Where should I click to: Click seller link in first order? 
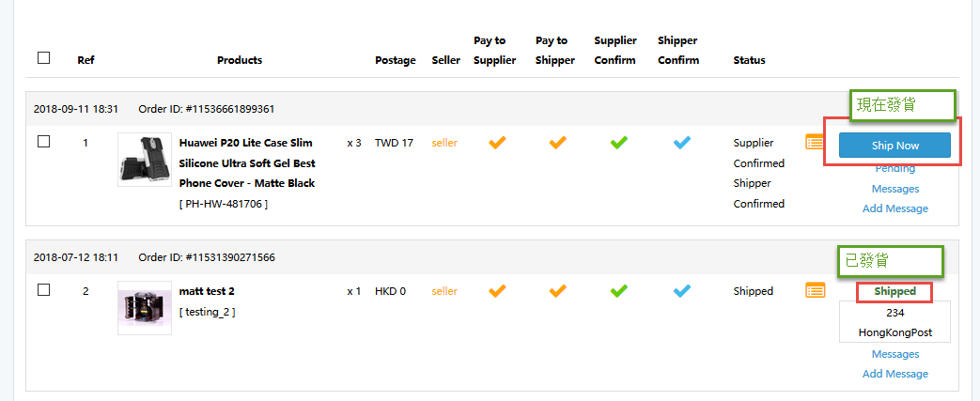point(444,143)
